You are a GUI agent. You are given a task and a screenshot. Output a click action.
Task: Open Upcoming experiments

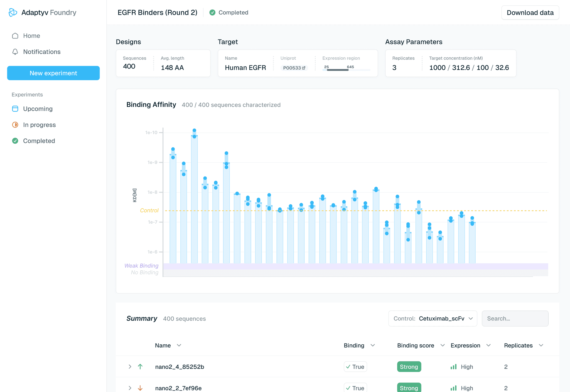[38, 109]
